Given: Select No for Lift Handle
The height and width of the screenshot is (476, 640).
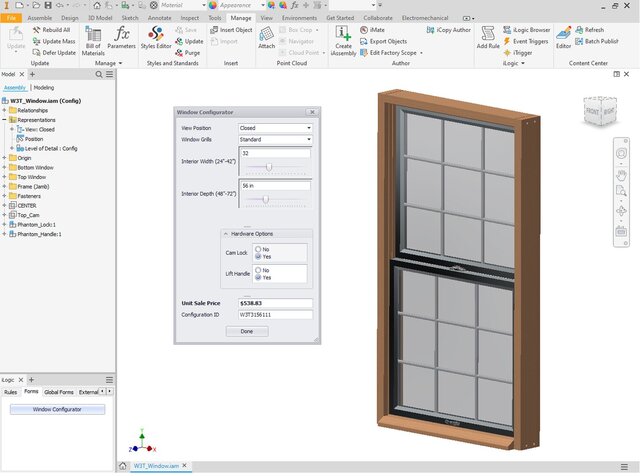Looking at the screenshot, I should [x=257, y=269].
